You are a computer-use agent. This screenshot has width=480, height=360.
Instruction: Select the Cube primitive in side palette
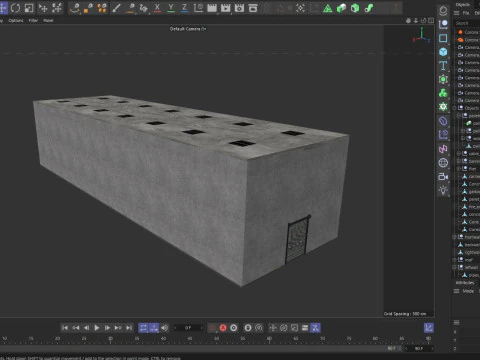coord(443,52)
